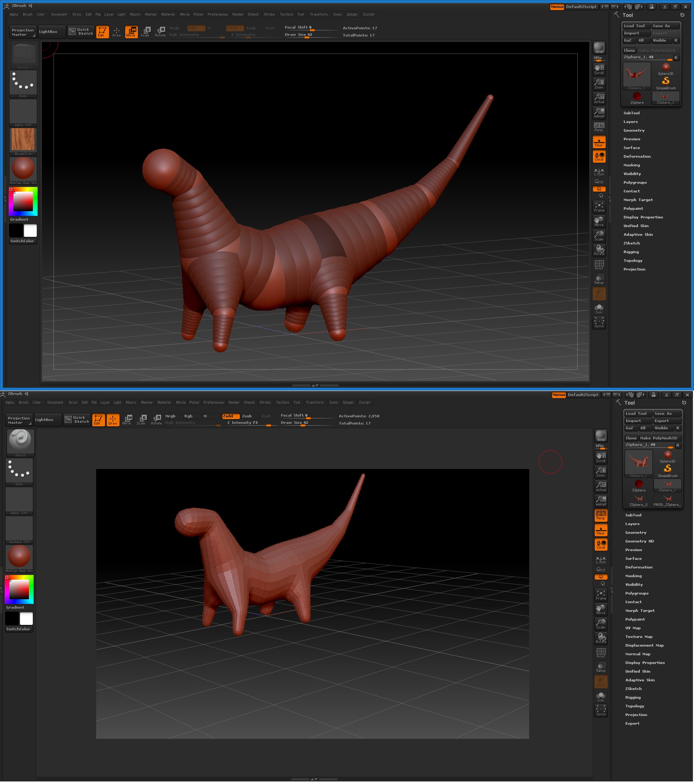Disable Floor grid in the lower window

(x=601, y=531)
